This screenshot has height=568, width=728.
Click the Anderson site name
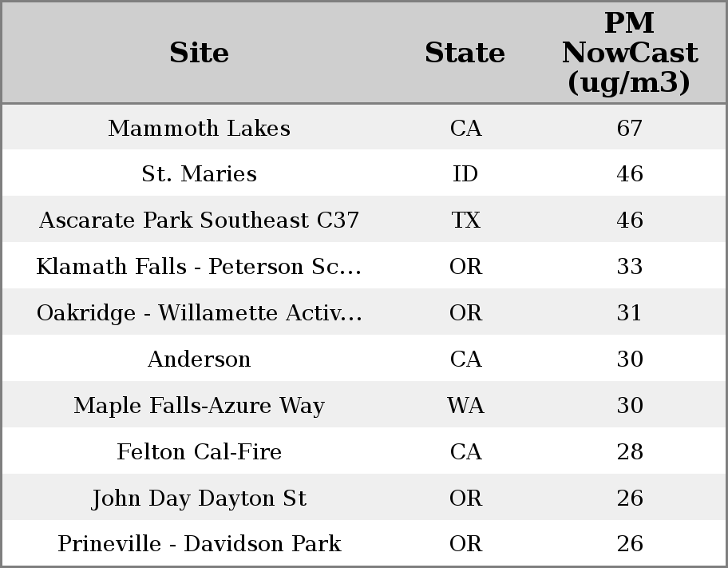click(199, 359)
